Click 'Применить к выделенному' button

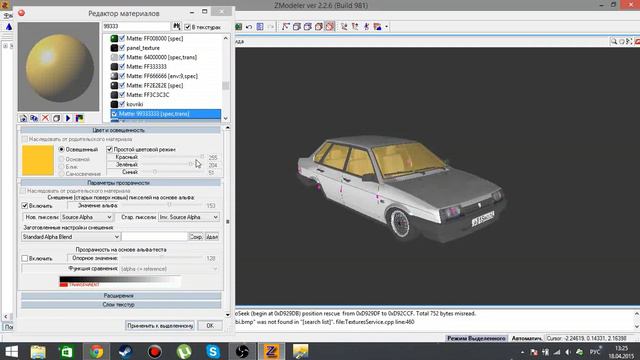tap(160, 326)
